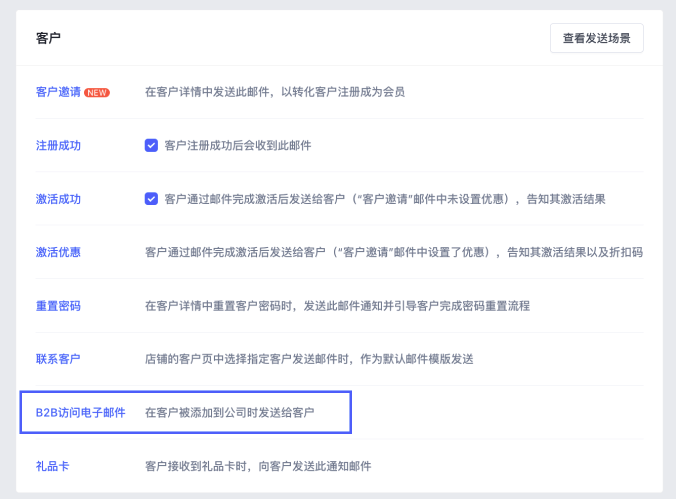Open the 重置密码 email template
This screenshot has height=499, width=676.
pos(58,306)
